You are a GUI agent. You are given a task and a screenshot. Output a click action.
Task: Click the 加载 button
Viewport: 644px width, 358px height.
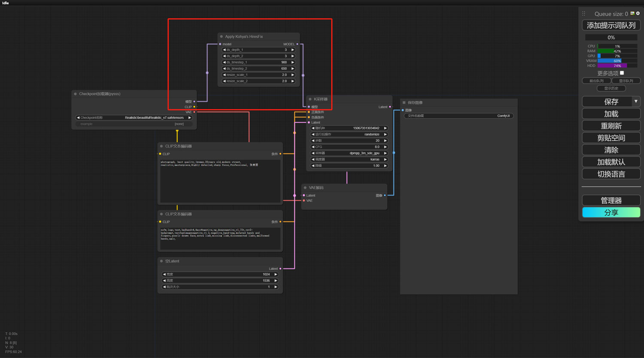(611, 114)
